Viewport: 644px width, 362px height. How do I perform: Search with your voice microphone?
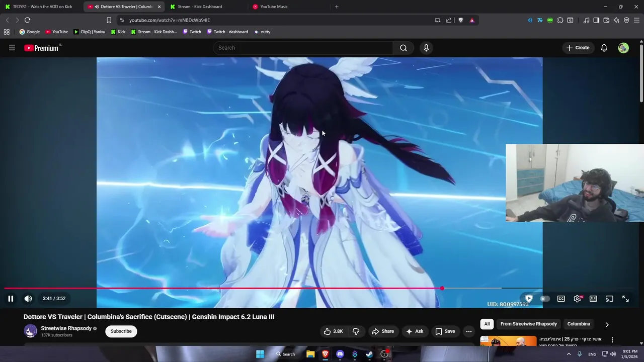(426, 48)
